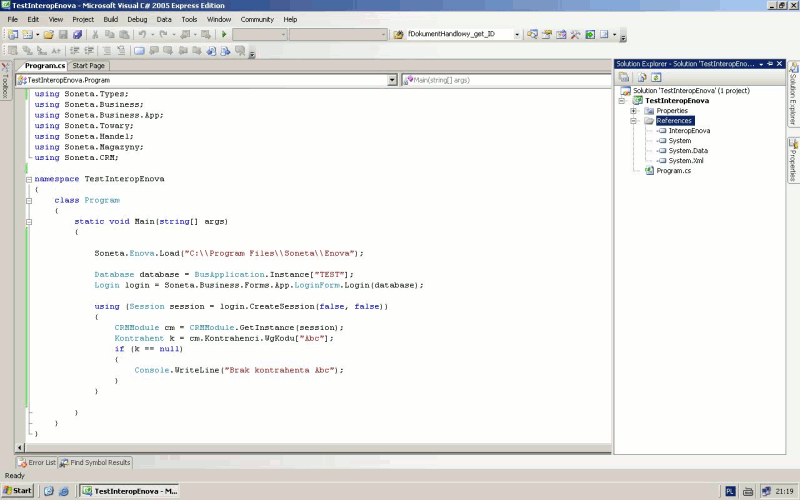
Task: Collapse the TestInteropEnova project node
Action: point(622,101)
